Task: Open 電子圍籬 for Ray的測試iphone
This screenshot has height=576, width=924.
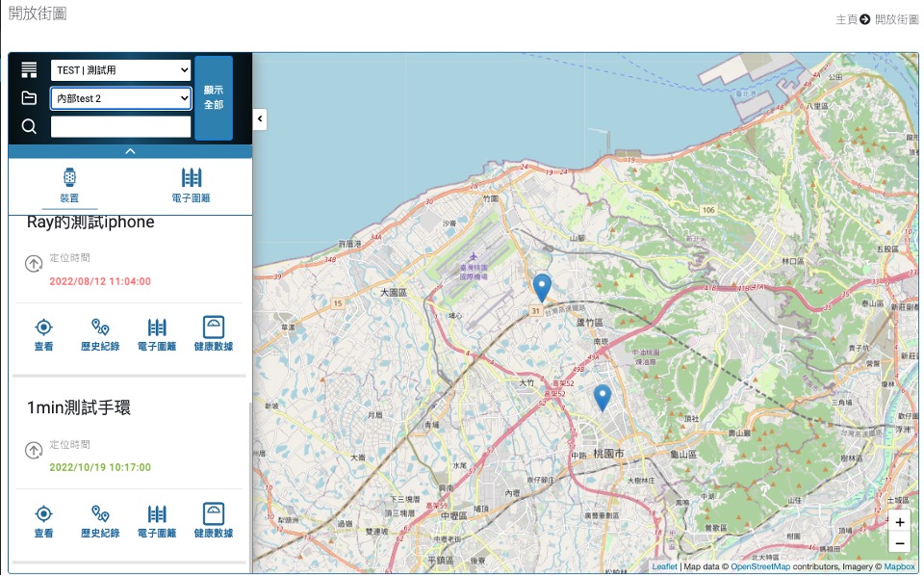Action: 157,333
